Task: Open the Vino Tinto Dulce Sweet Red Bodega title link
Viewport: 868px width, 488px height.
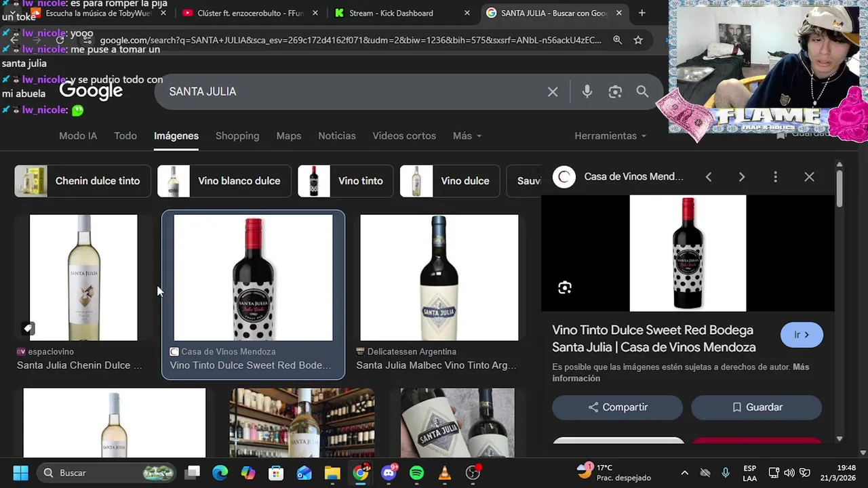Action: coord(654,338)
